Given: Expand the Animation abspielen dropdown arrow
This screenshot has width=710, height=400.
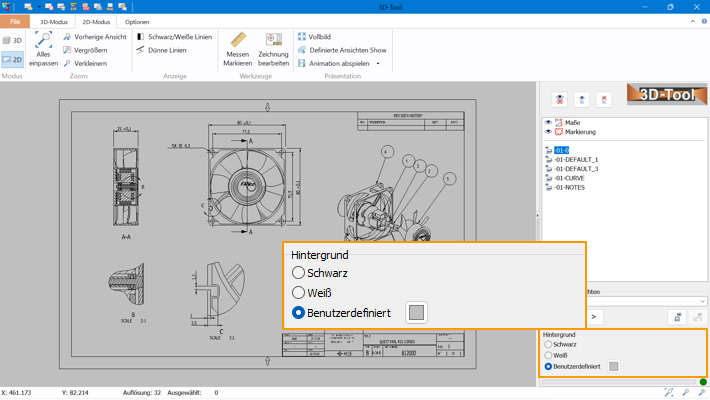Looking at the screenshot, I should coord(378,63).
